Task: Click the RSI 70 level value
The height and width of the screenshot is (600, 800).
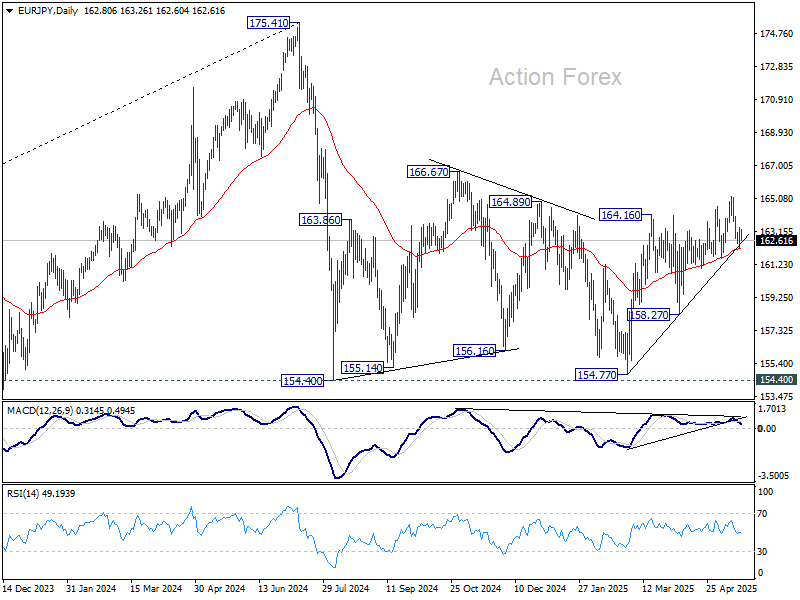Action: [762, 514]
